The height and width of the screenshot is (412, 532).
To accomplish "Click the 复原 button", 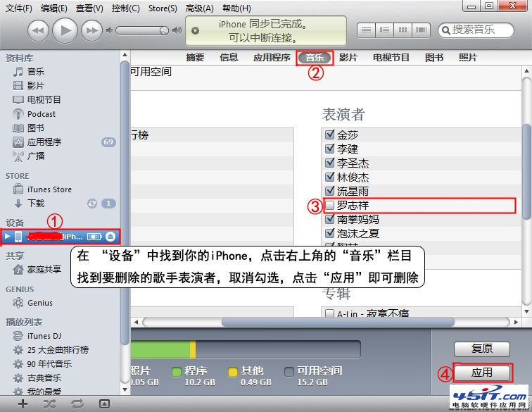I will pos(482,349).
